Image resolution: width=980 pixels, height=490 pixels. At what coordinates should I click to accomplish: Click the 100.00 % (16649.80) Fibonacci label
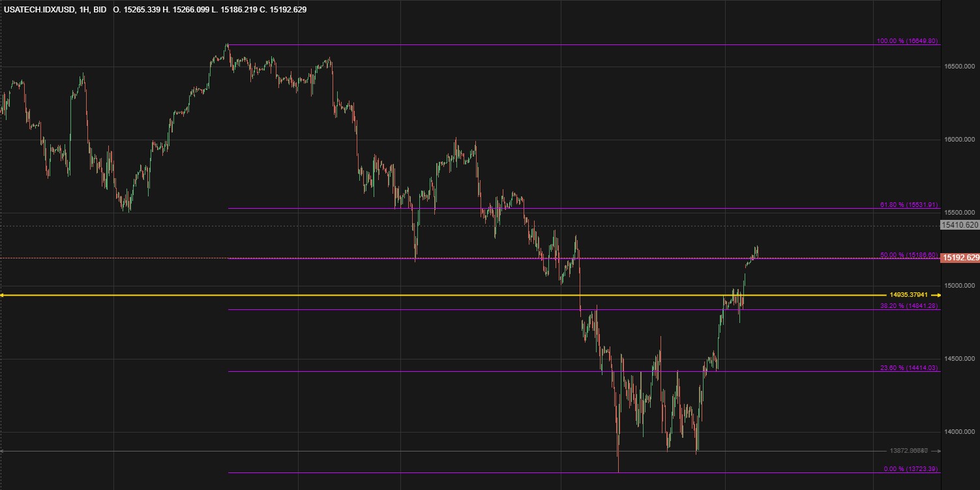[908, 40]
